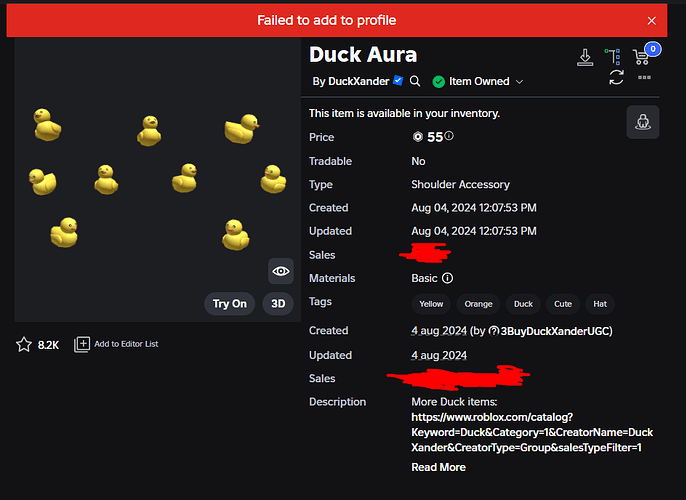
Task: Open the asset dependency tree icon
Action: pyautogui.click(x=612, y=57)
